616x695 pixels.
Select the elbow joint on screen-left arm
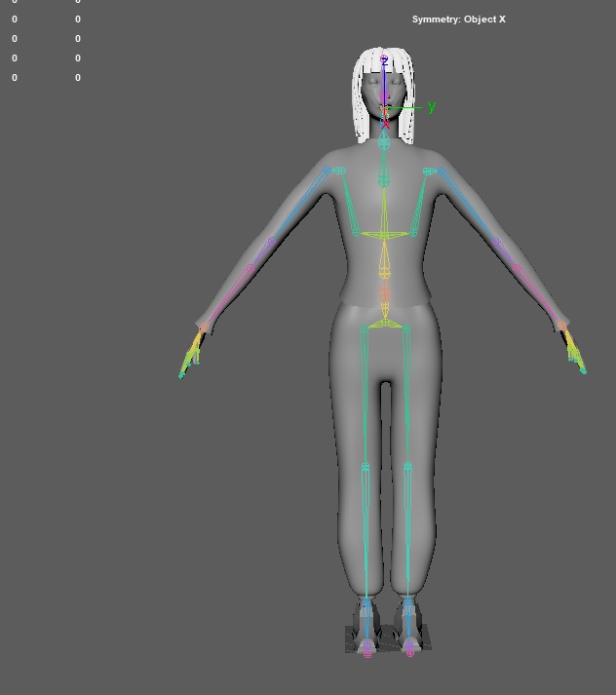point(272,242)
